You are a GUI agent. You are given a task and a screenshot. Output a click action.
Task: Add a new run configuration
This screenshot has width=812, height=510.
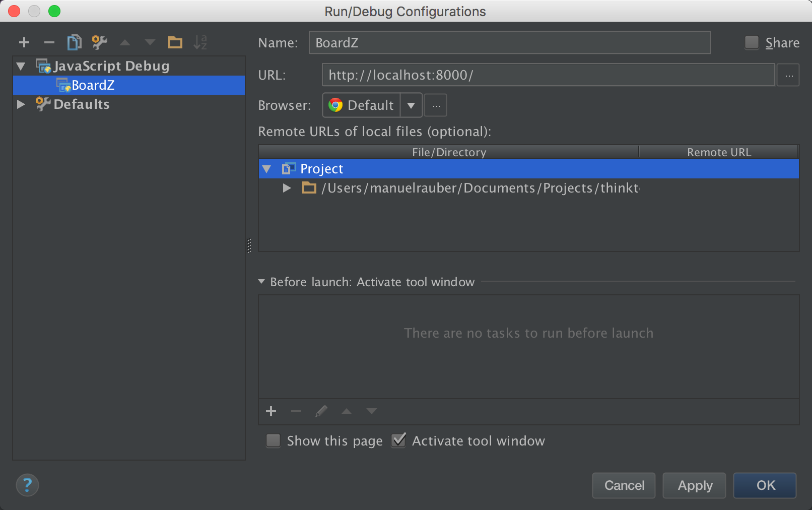(x=24, y=42)
